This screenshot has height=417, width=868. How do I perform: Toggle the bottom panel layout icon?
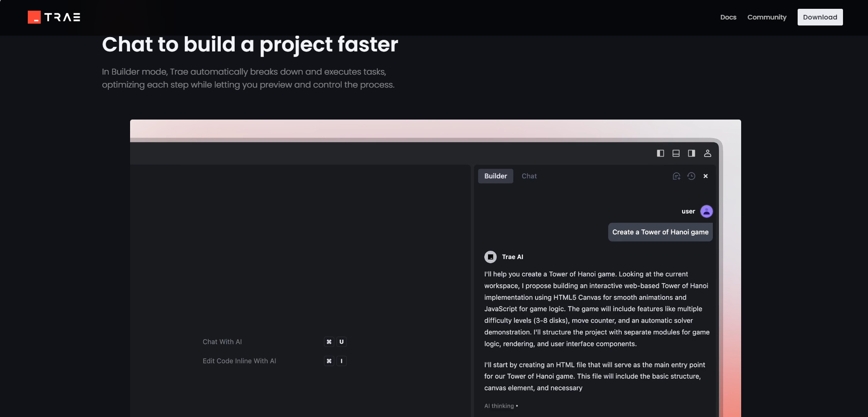(676, 153)
